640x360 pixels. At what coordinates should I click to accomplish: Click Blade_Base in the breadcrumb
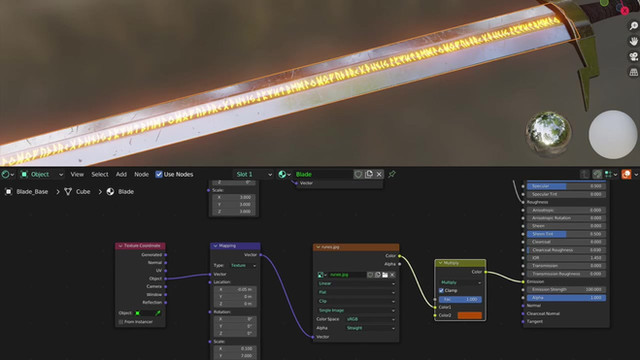pos(32,191)
